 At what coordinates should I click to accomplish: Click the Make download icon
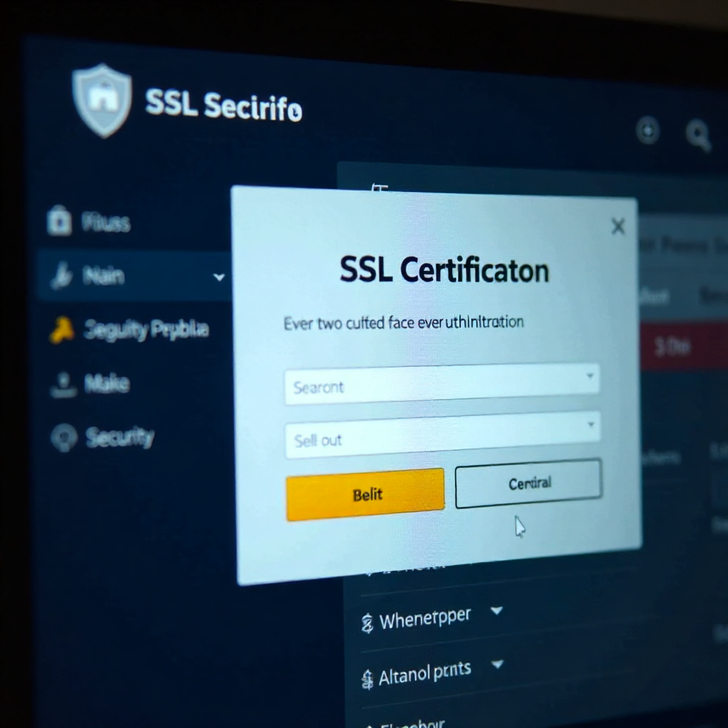tap(63, 385)
